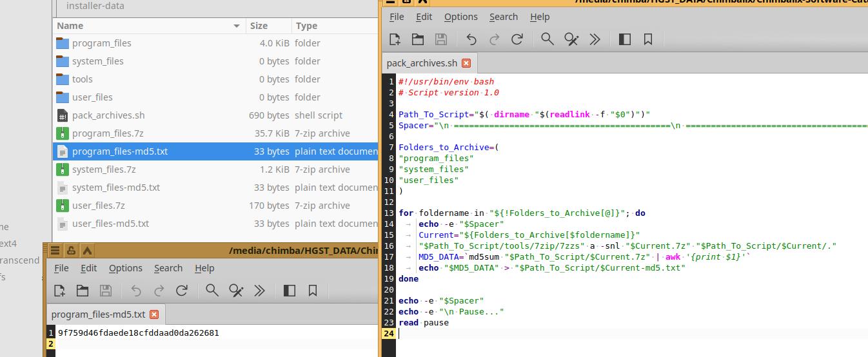
Task: Select the program_files.7z archive in the file list
Action: (108, 133)
